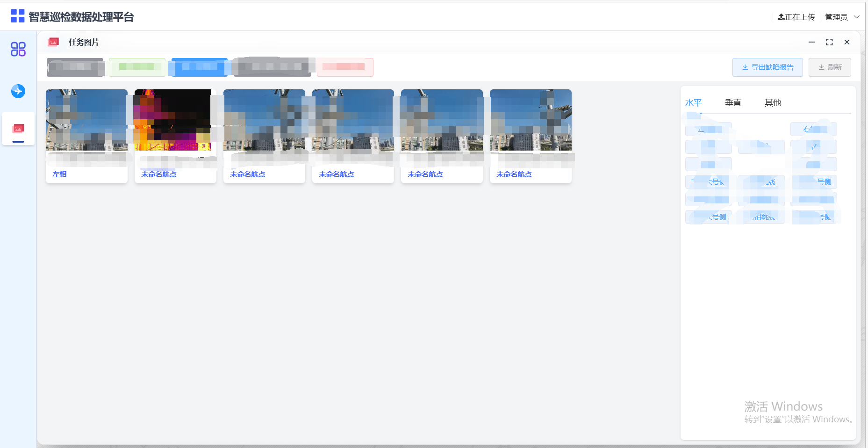Image resolution: width=868 pixels, height=448 pixels.
Task: Open the 左相 image thumbnail
Action: (86, 120)
